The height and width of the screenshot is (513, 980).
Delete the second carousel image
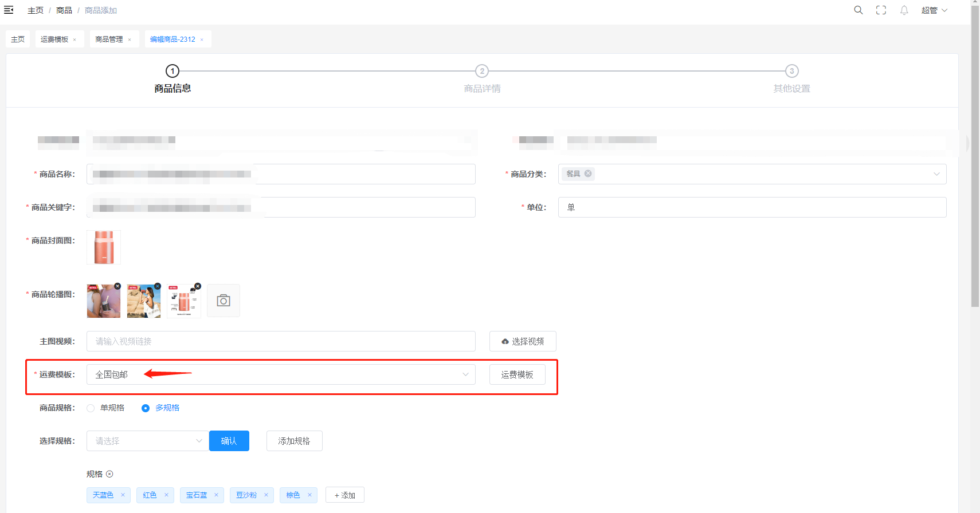click(158, 286)
